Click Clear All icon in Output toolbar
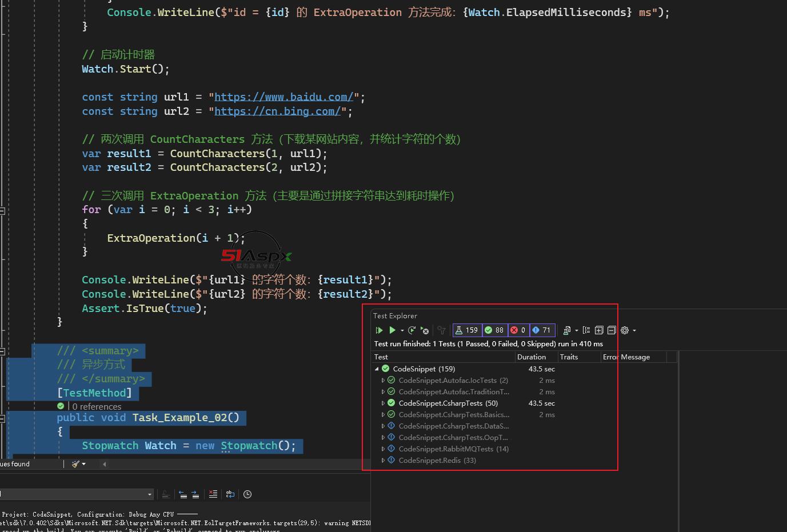 (x=213, y=494)
